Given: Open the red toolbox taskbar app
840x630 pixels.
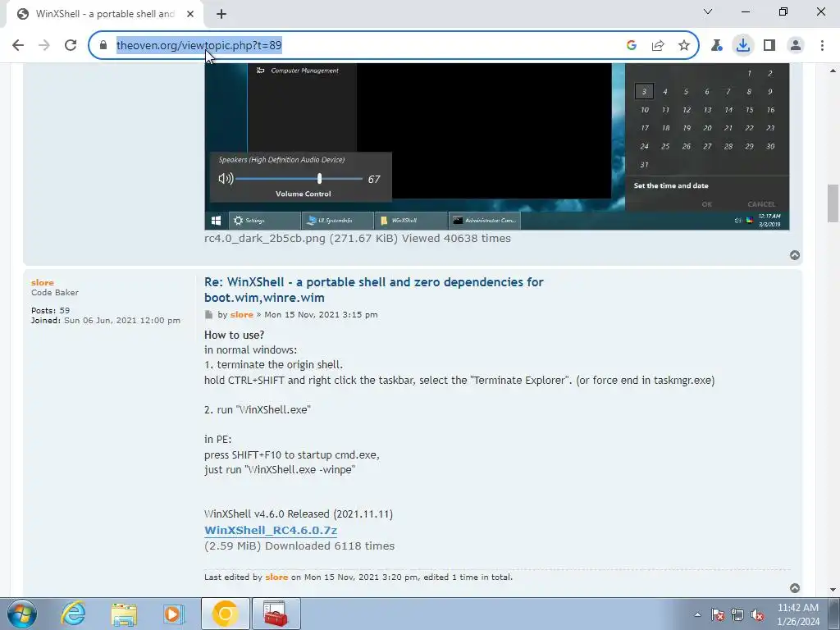Looking at the screenshot, I should [x=276, y=614].
